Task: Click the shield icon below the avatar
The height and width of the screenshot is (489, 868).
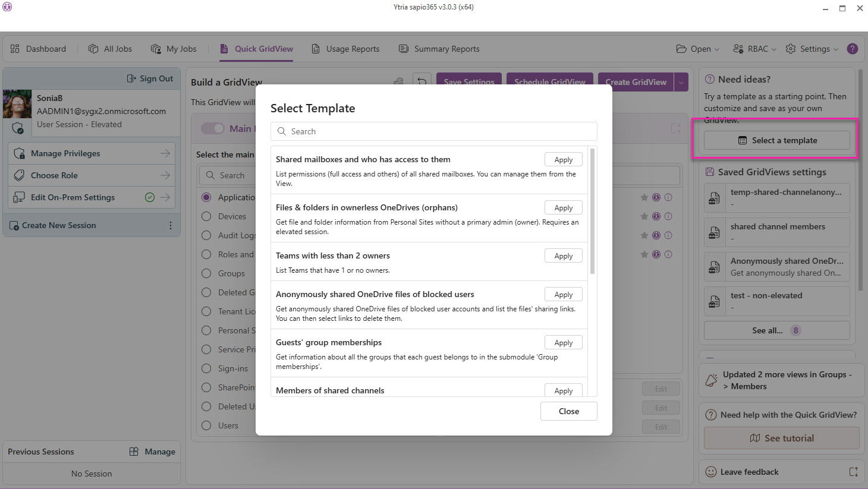Action: 18,128
